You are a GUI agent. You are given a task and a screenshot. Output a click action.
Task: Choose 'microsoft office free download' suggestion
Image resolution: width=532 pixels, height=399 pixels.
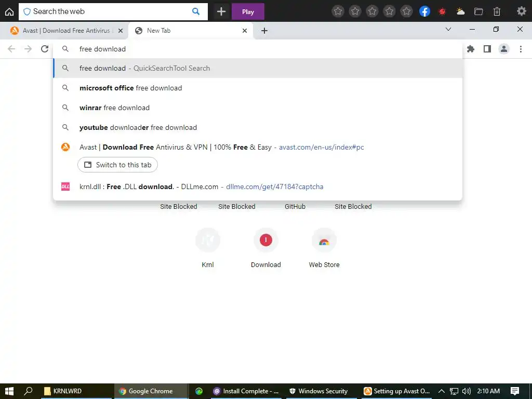click(x=258, y=88)
